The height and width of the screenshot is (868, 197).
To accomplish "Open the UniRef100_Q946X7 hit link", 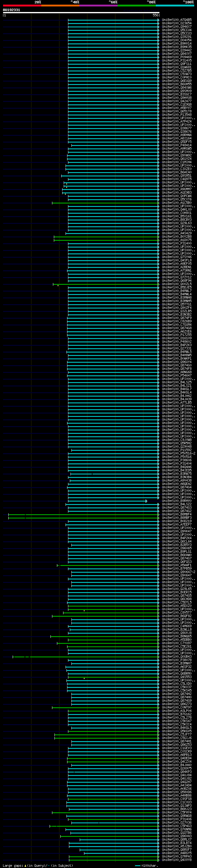I will [177, 26].
